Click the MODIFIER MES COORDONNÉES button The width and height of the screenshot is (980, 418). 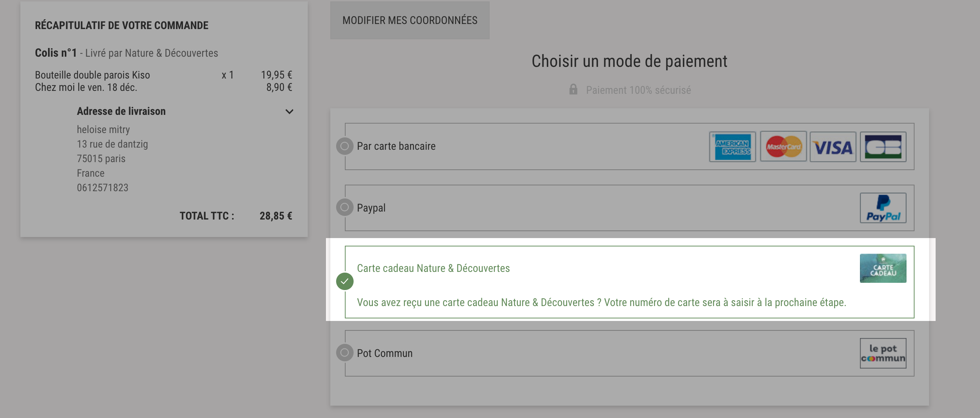410,20
